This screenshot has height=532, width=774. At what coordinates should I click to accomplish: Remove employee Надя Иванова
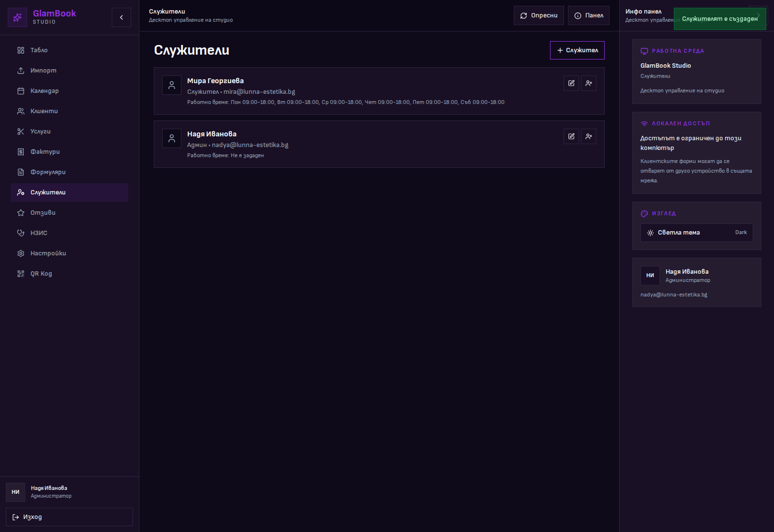589,136
